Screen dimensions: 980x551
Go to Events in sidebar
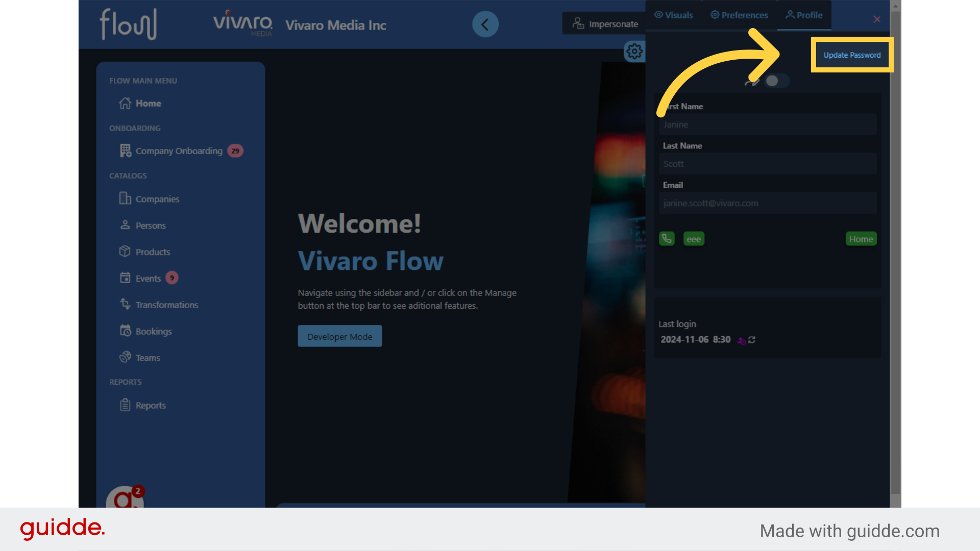(x=148, y=279)
